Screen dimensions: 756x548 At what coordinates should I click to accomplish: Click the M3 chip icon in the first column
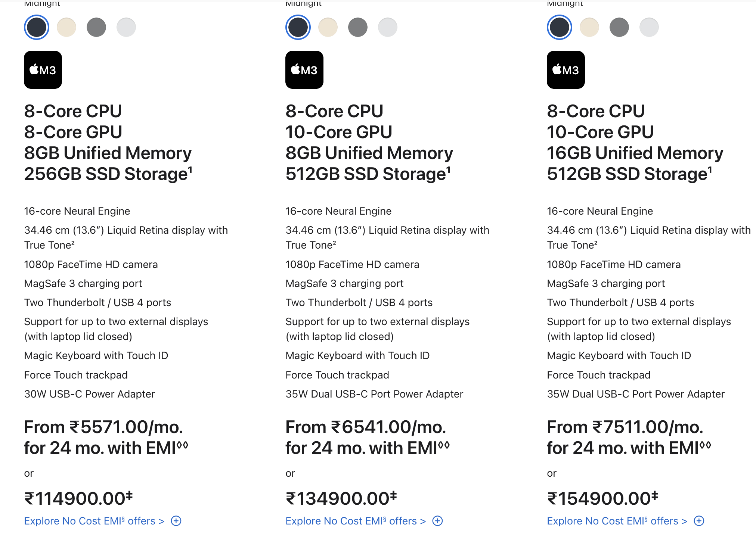43,70
